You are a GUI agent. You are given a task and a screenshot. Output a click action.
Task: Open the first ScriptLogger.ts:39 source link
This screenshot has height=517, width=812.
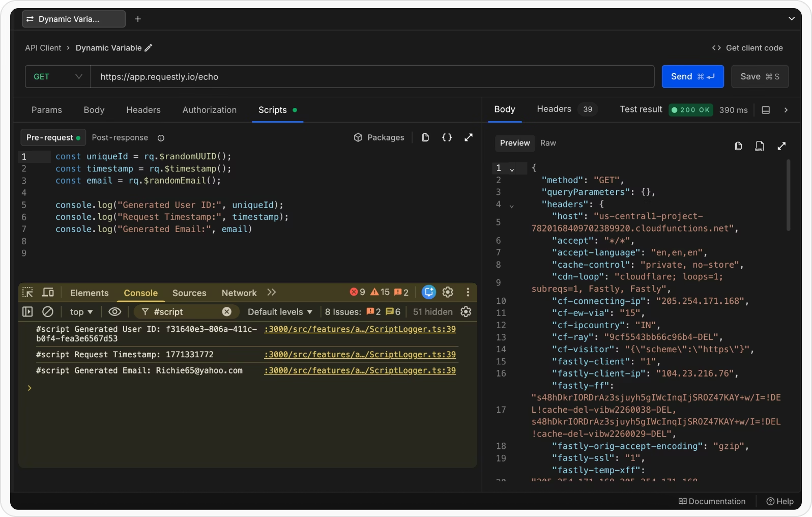coord(360,329)
